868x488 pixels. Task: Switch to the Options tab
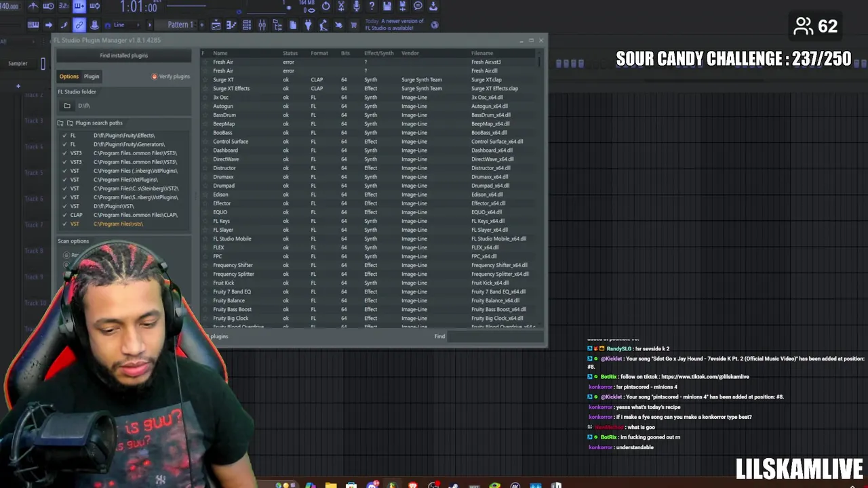(68, 77)
